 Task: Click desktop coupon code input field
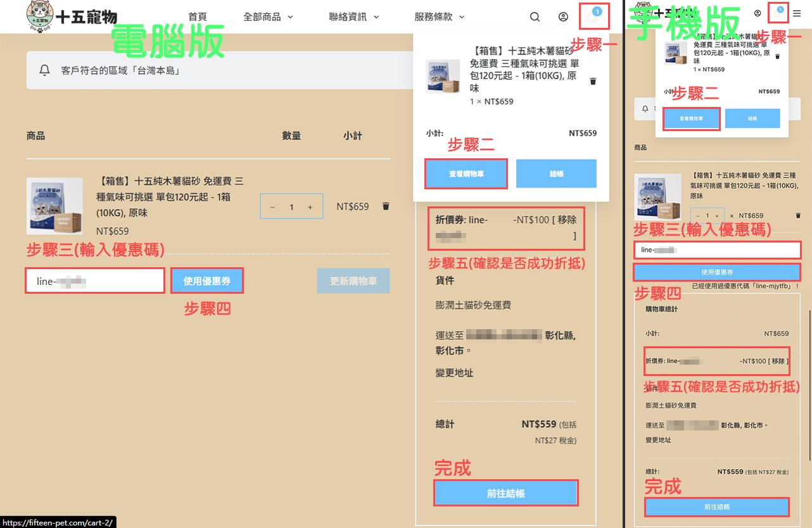pyautogui.click(x=96, y=281)
